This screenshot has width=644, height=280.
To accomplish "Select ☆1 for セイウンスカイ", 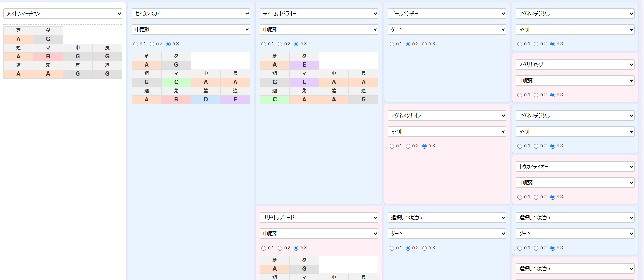I will tap(136, 44).
